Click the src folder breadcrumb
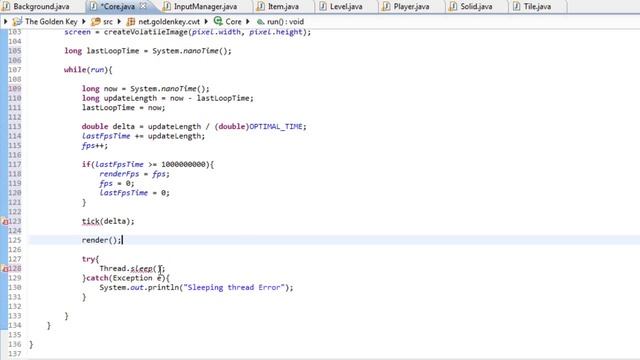The width and height of the screenshot is (640, 360). tap(108, 21)
